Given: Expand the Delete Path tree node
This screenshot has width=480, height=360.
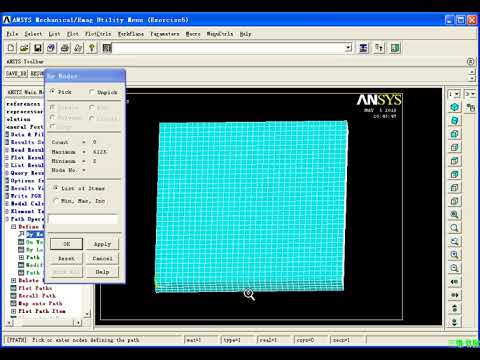Looking at the screenshot, I should click(14, 280).
